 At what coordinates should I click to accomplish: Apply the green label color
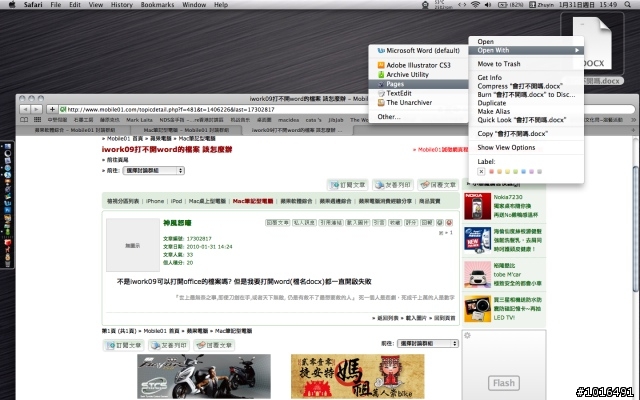(516, 171)
